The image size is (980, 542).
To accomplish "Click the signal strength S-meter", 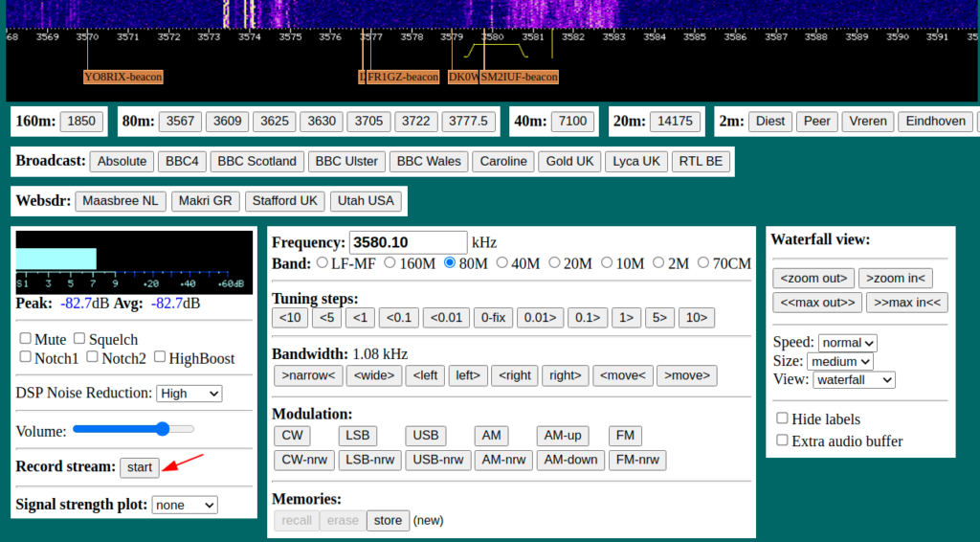I will coord(134,262).
